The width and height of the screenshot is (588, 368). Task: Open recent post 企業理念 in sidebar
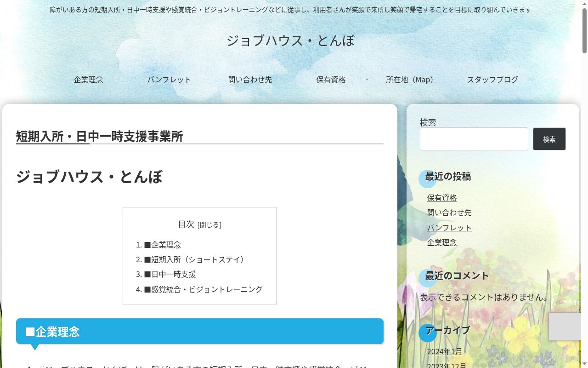442,242
